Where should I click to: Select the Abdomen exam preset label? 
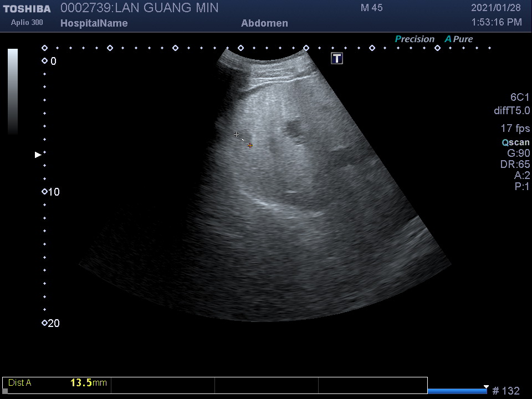click(x=264, y=23)
